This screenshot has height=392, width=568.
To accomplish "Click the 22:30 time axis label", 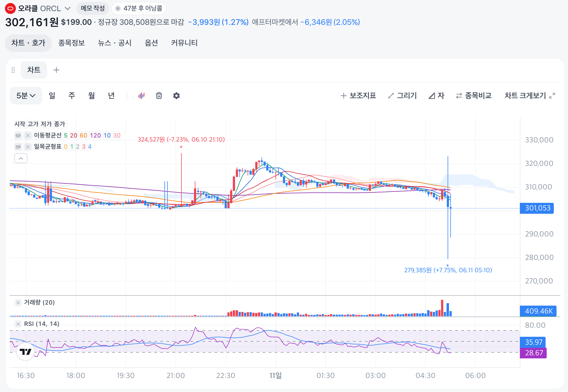I will click(x=225, y=376).
